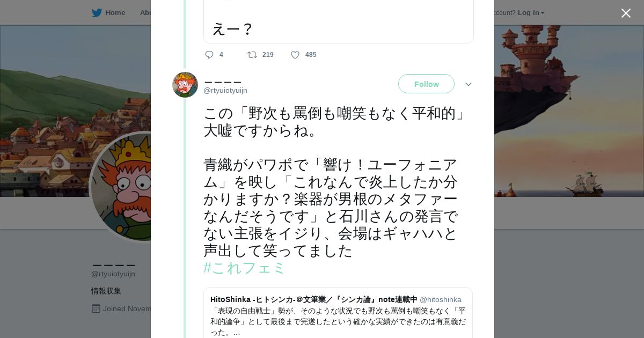
Task: Close the tweet overlay with X
Action: [626, 13]
